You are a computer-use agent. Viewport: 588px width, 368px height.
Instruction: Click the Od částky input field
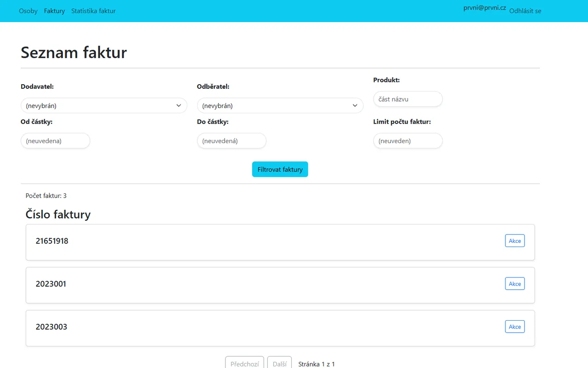coord(55,141)
